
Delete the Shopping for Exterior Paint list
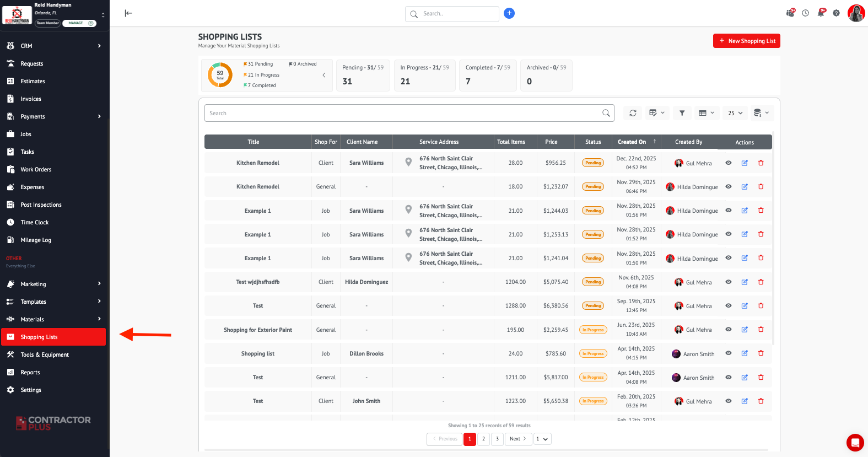point(761,330)
